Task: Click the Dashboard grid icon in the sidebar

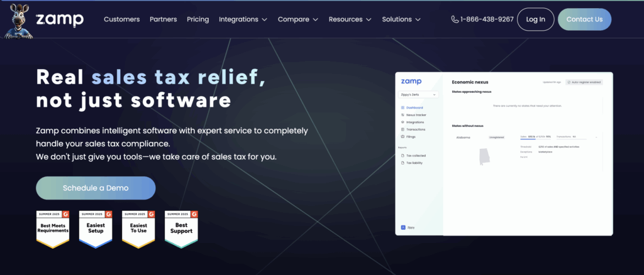Action: click(402, 108)
